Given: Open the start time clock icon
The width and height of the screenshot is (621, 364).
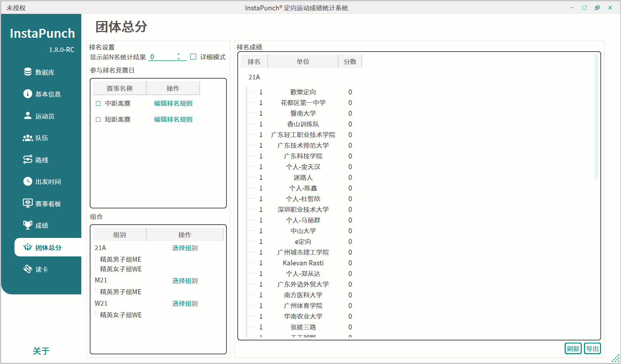Looking at the screenshot, I should 28,181.
